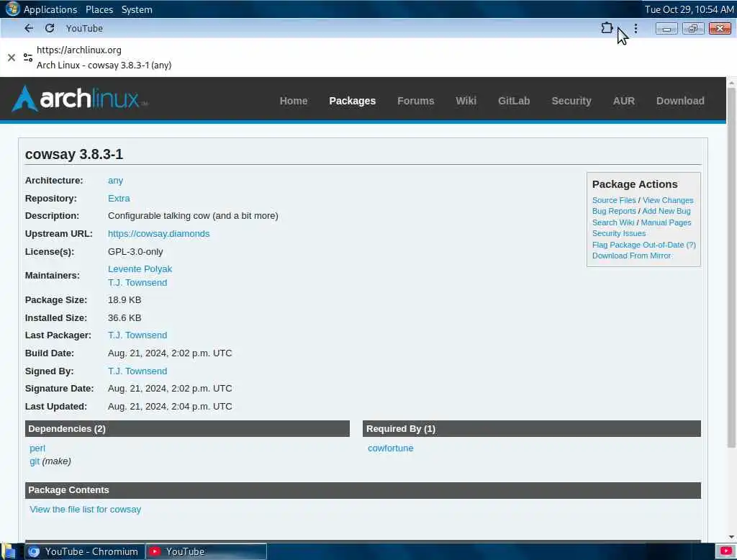Click the 'cowsay 3.8.3-1' heading
Screen dimensions: 737x560
coord(74,154)
